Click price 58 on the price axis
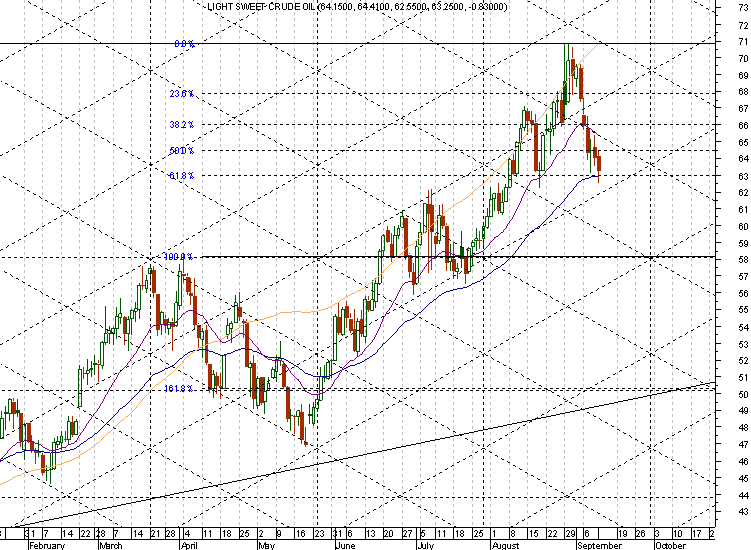 (743, 260)
